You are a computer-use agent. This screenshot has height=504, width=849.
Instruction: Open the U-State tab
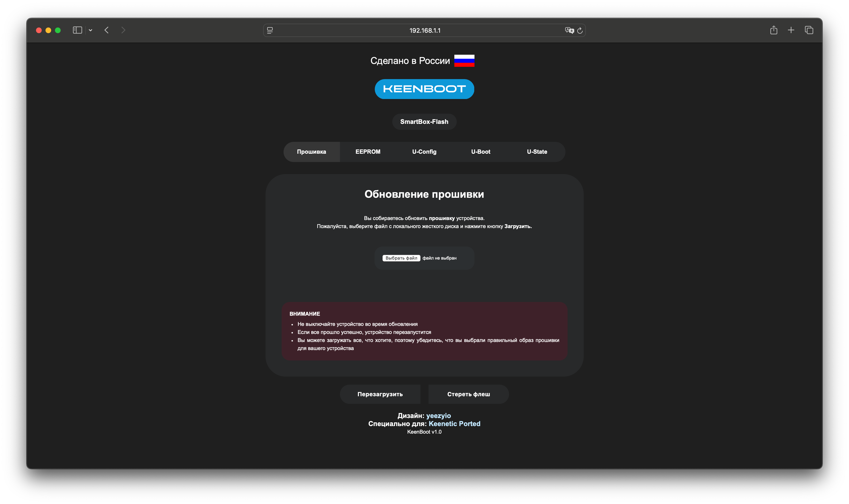click(537, 152)
